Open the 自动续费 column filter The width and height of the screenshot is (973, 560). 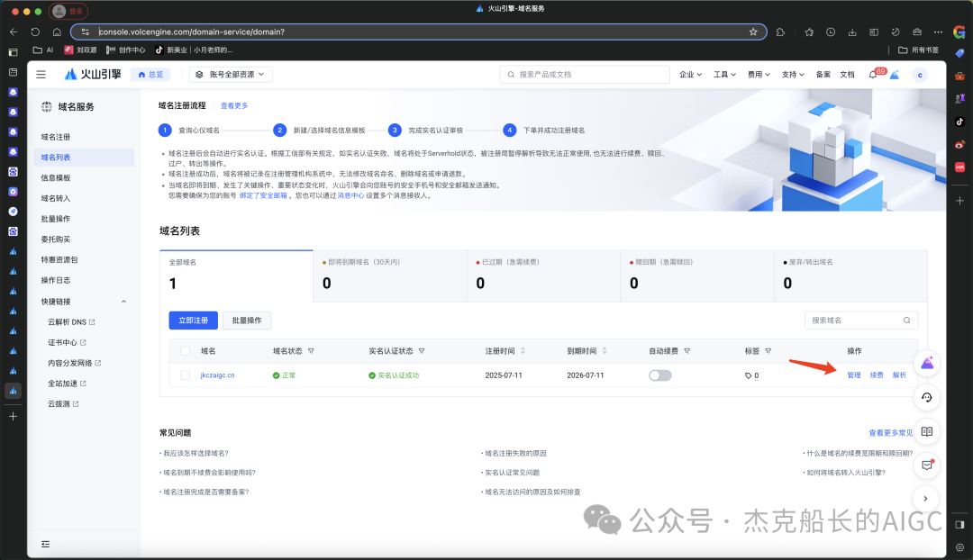[x=687, y=351]
